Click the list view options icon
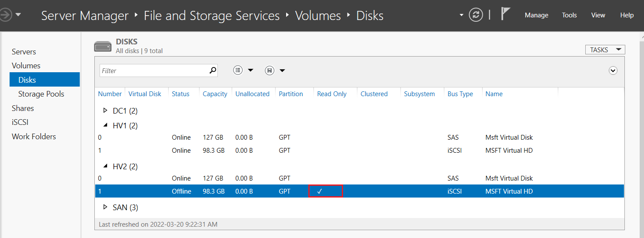Screen dimensions: 644x238 click(x=238, y=70)
